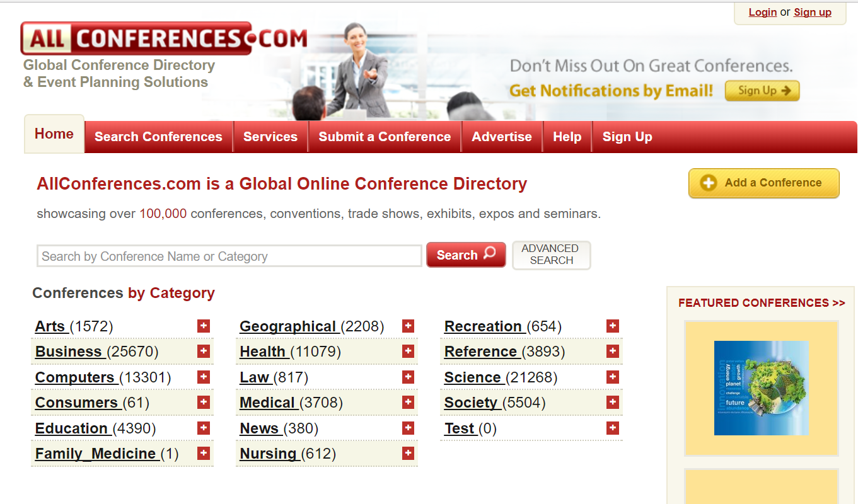Expand the Computers category plus icon

point(204,377)
